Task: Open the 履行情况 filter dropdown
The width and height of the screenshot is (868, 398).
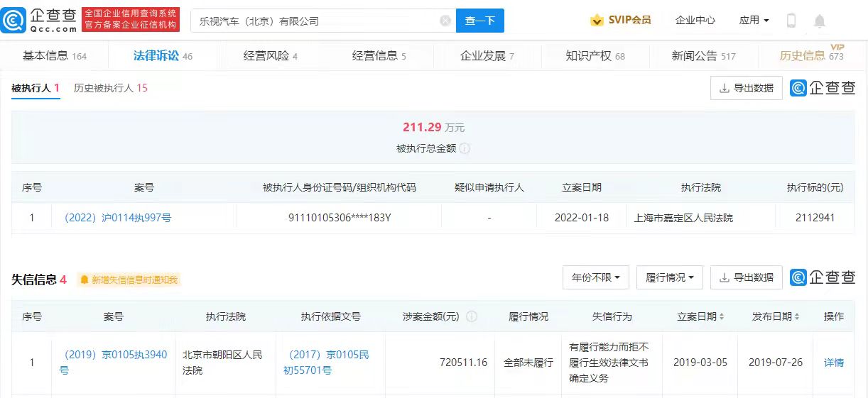Action: coord(670,277)
